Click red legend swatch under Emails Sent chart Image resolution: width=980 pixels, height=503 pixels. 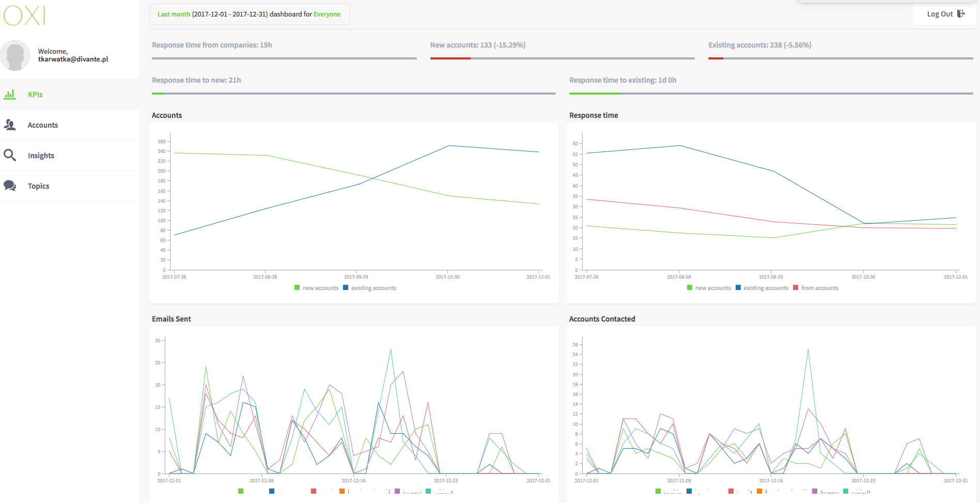click(314, 491)
